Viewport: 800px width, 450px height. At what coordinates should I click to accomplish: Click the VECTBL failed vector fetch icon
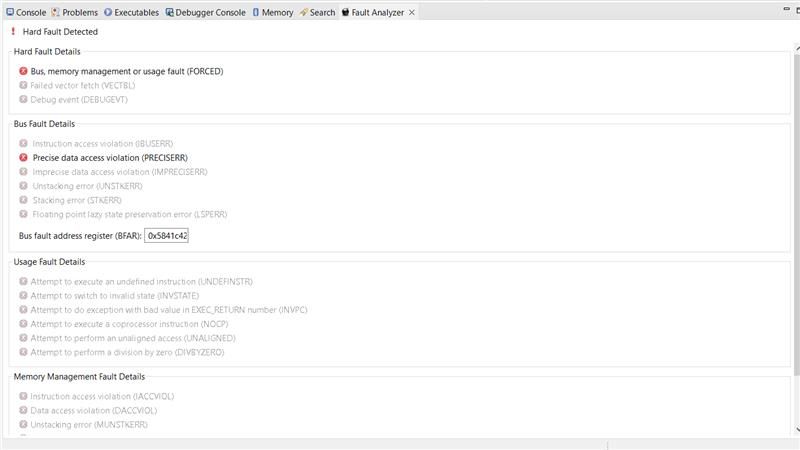tap(23, 85)
